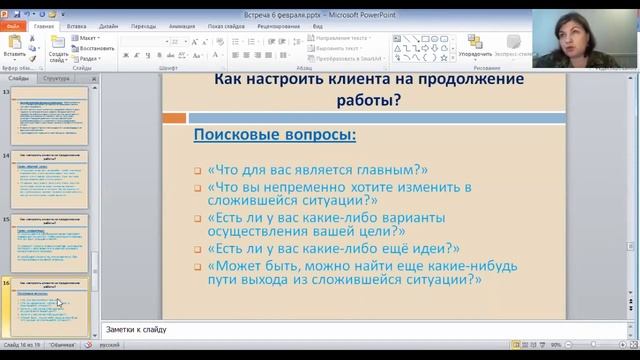Open the font color dropdown arrow

pos(222,55)
